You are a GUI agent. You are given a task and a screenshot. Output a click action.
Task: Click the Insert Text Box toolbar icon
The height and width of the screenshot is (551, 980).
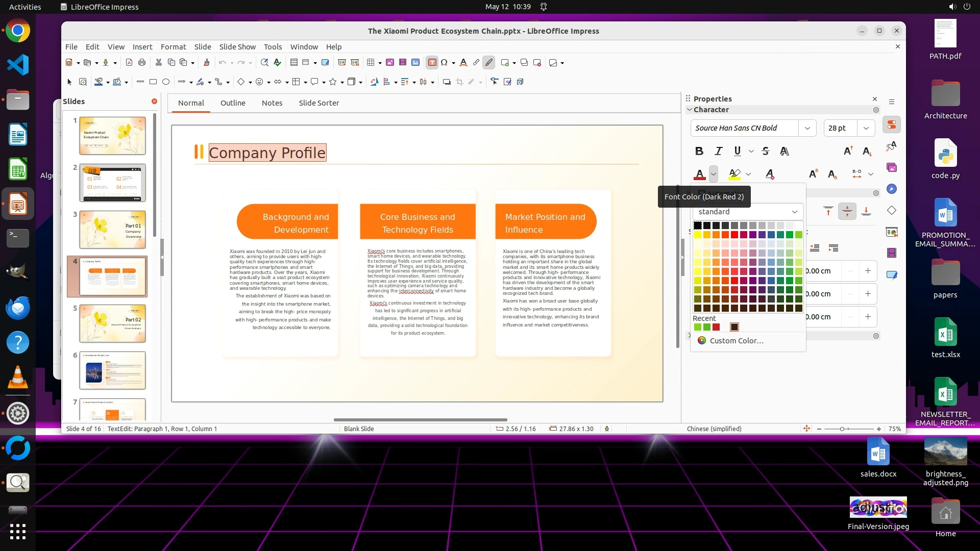432,62
